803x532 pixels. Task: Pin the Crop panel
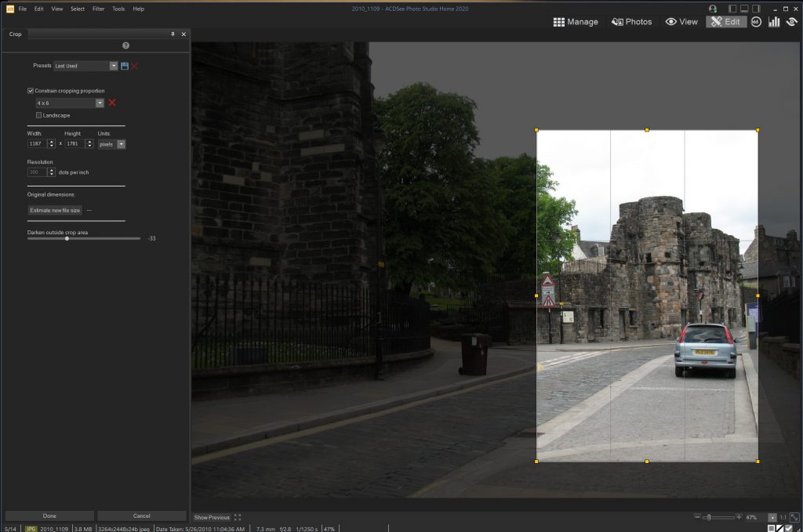click(173, 34)
